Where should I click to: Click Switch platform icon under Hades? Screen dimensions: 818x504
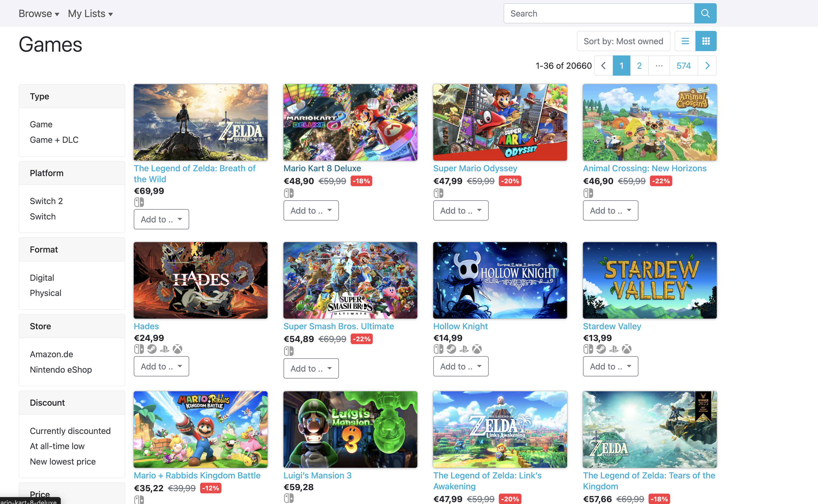coord(139,349)
